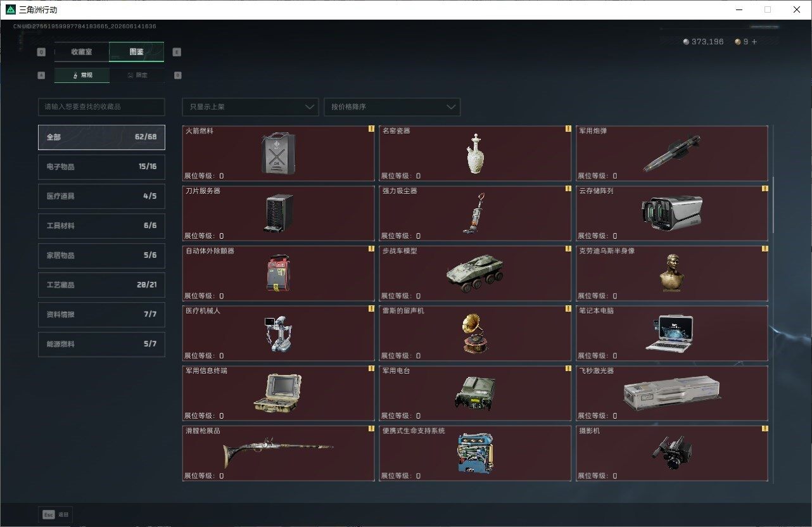This screenshot has width=812, height=527.
Task: Select the 火箭燃料 fuel canister item
Action: point(279,153)
